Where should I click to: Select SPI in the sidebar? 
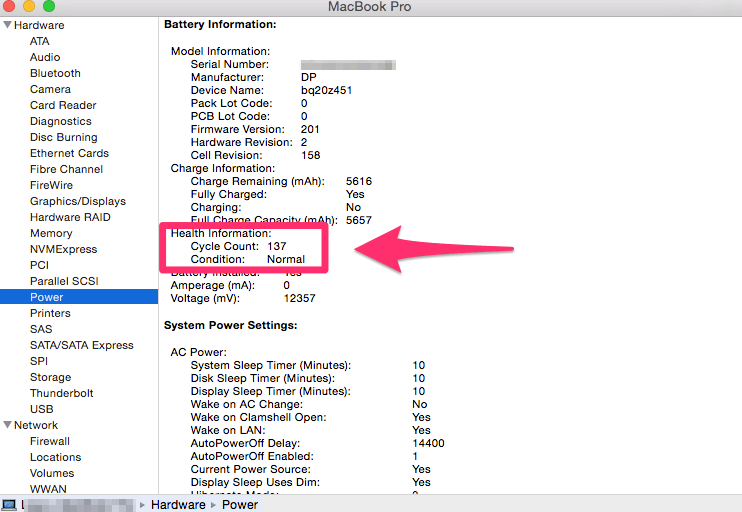39,361
